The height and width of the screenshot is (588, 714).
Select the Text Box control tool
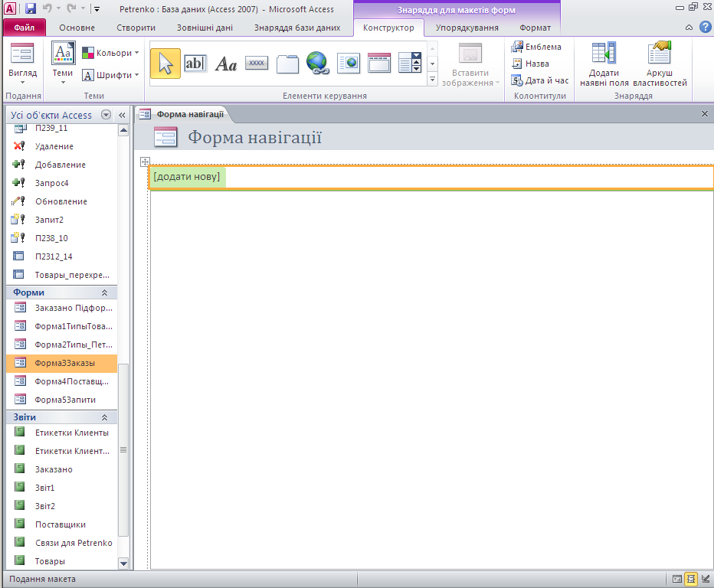(x=195, y=64)
